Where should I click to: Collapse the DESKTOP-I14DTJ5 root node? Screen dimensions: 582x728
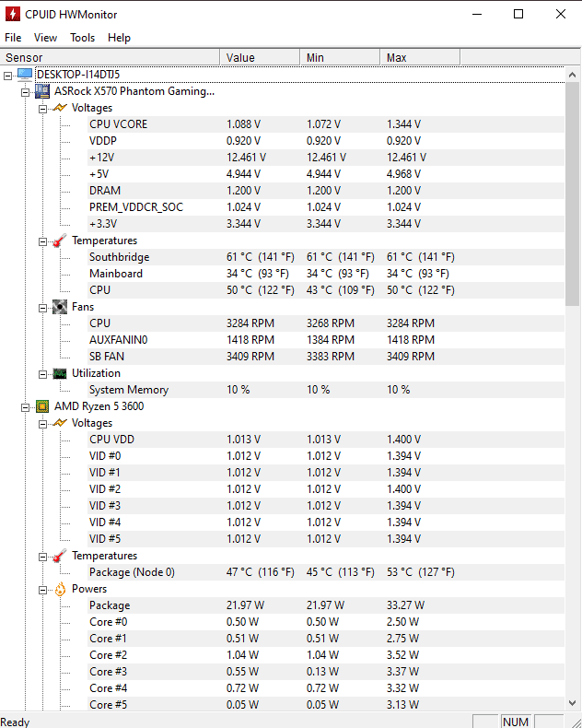pyautogui.click(x=8, y=76)
